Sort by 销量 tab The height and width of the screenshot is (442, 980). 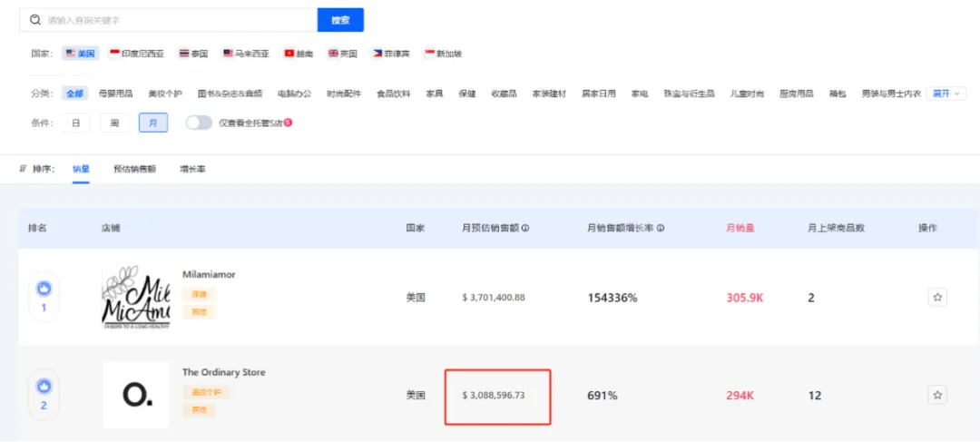pos(81,169)
